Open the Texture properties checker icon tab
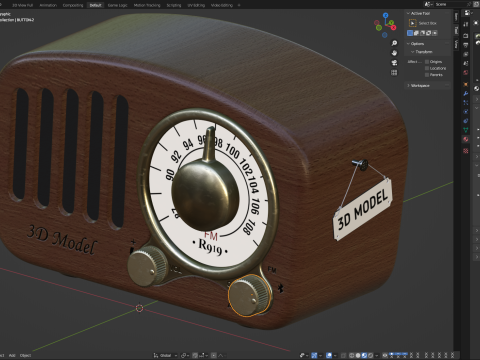480x360 pixels. tap(466, 151)
